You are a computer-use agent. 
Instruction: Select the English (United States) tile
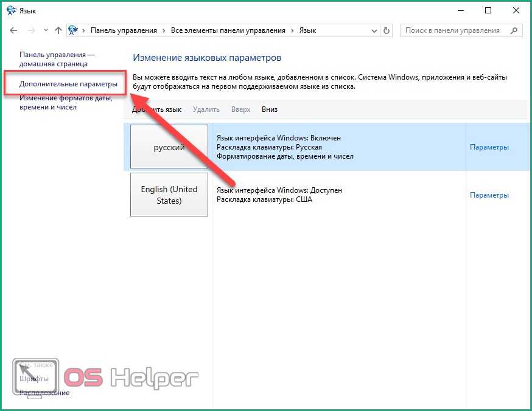pyautogui.click(x=169, y=195)
